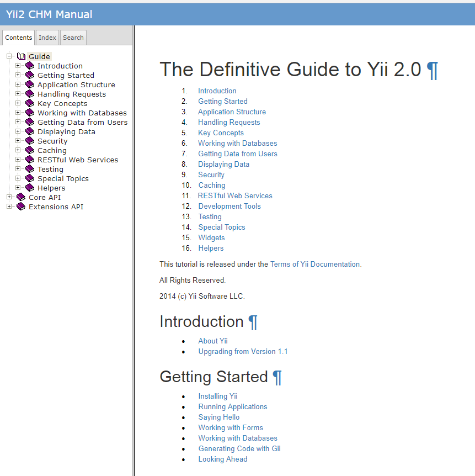The image size is (475, 476).
Task: Expand the Getting Started tree node
Action: [x=18, y=75]
